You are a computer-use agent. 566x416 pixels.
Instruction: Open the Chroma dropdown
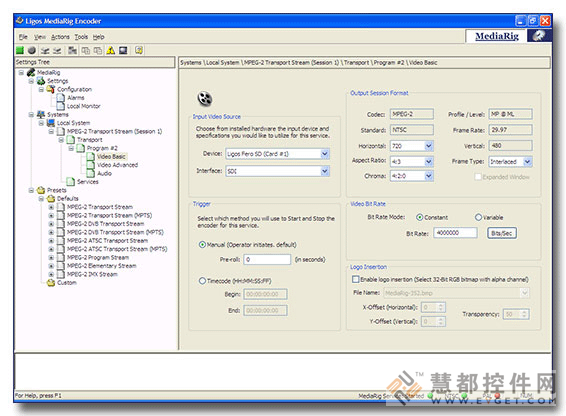pos(428,176)
